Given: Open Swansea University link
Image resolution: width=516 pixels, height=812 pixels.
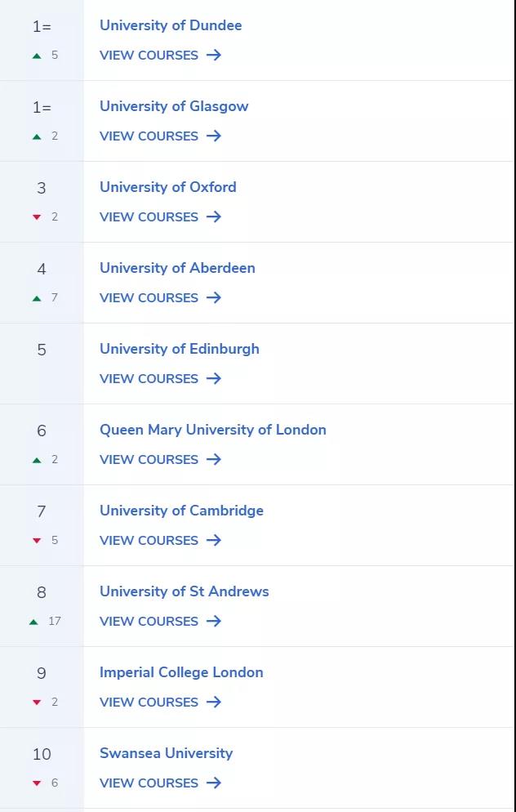Looking at the screenshot, I should tap(166, 753).
